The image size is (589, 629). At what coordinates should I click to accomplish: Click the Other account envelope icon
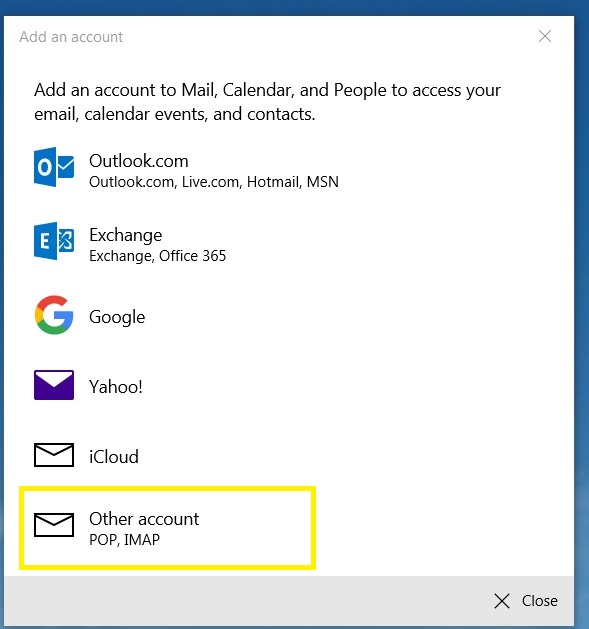click(x=54, y=525)
